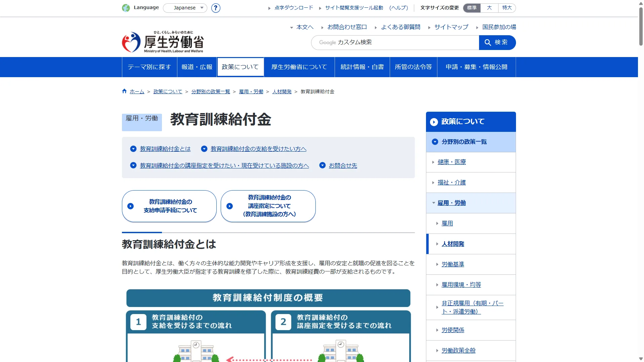Open 労使関係 in the sidebar
This screenshot has height=362, width=644.
click(453, 330)
